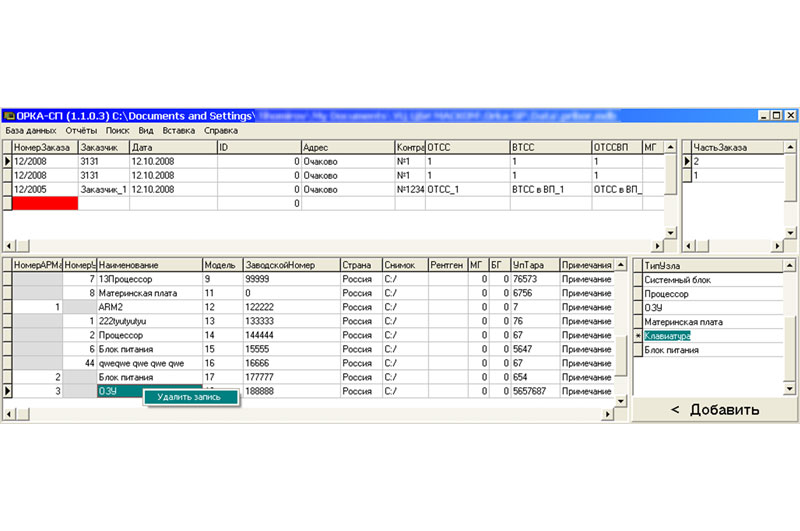Select Материнская плата in ТипУзла list
This screenshot has width=800, height=531.
[x=712, y=322]
